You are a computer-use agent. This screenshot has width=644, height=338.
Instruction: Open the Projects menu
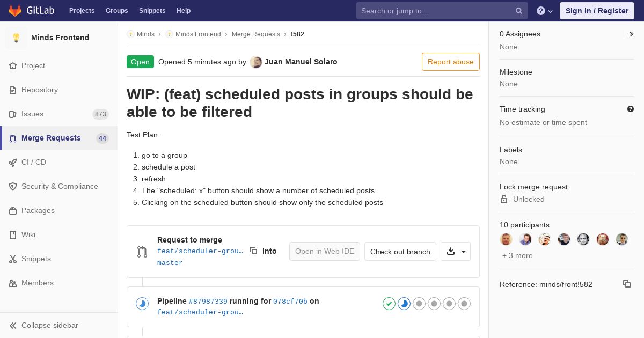click(82, 11)
